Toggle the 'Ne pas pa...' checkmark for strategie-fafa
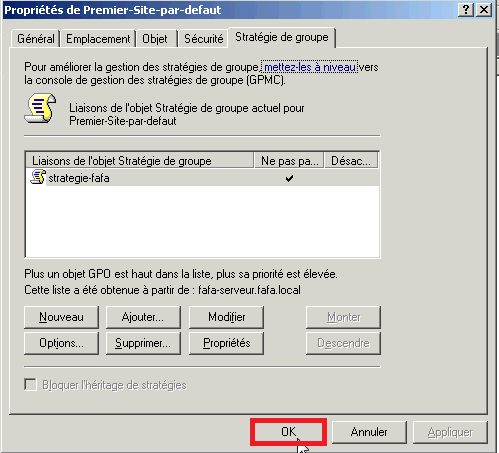Screen dimensions: 499x453 pyautogui.click(x=289, y=178)
